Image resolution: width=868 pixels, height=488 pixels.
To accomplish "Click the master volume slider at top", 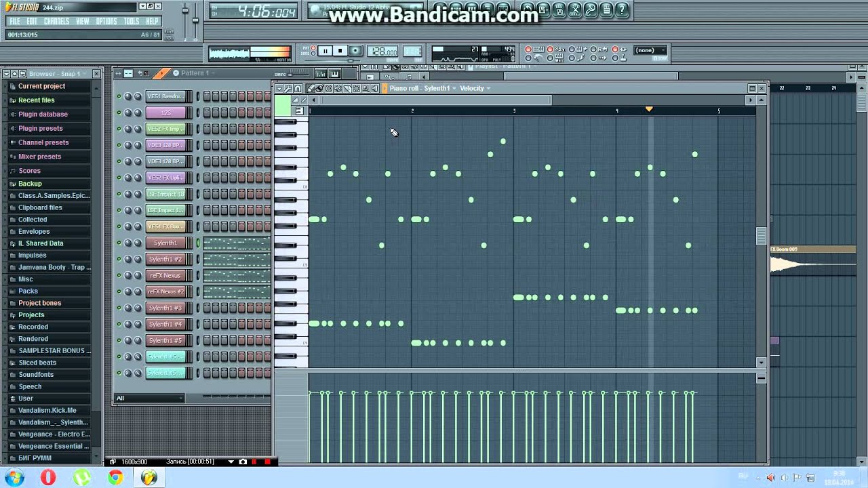I will pos(185,10).
